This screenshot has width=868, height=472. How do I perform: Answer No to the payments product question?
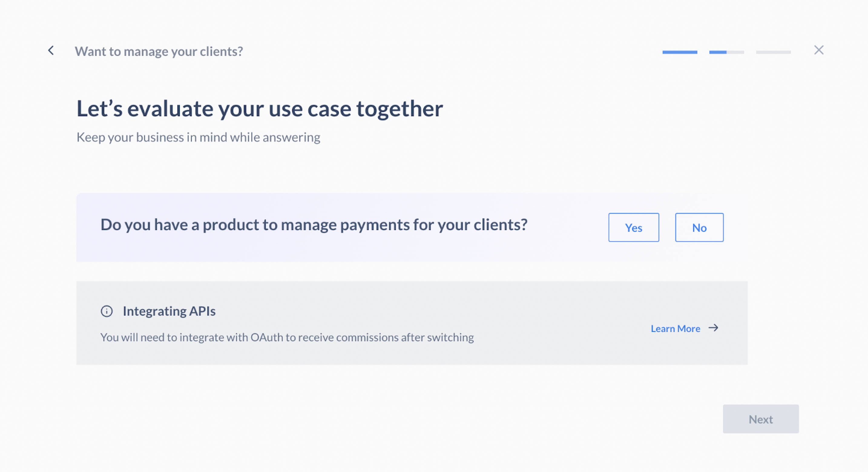point(699,228)
